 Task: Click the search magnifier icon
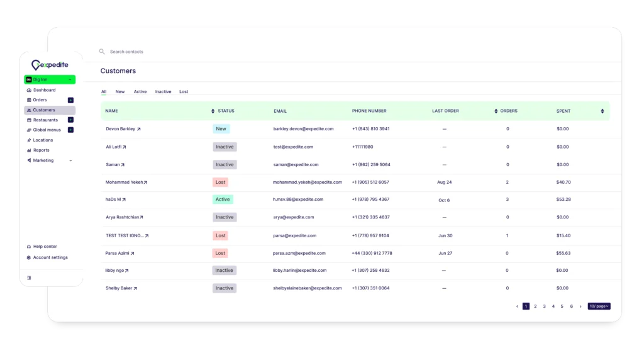point(102,52)
